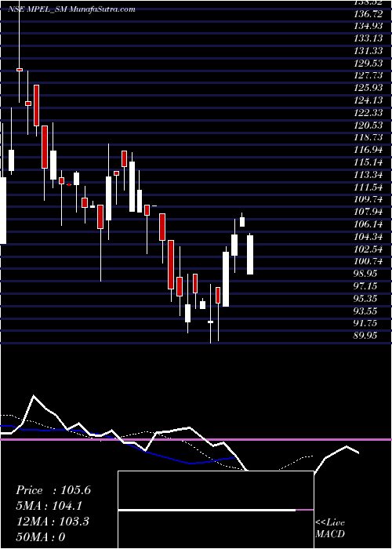Click the 93.55 price axis label

tap(365, 311)
